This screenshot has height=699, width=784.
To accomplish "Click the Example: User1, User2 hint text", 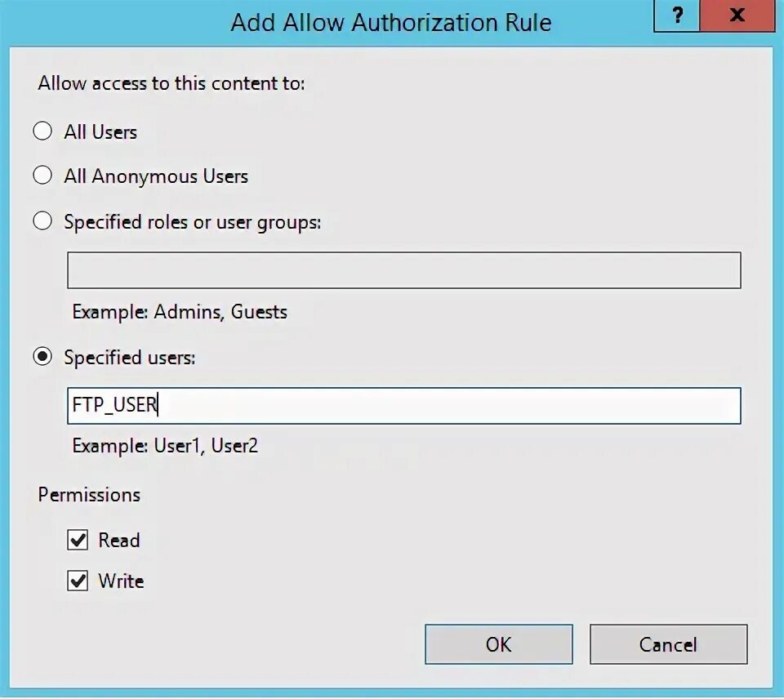I will click(165, 446).
